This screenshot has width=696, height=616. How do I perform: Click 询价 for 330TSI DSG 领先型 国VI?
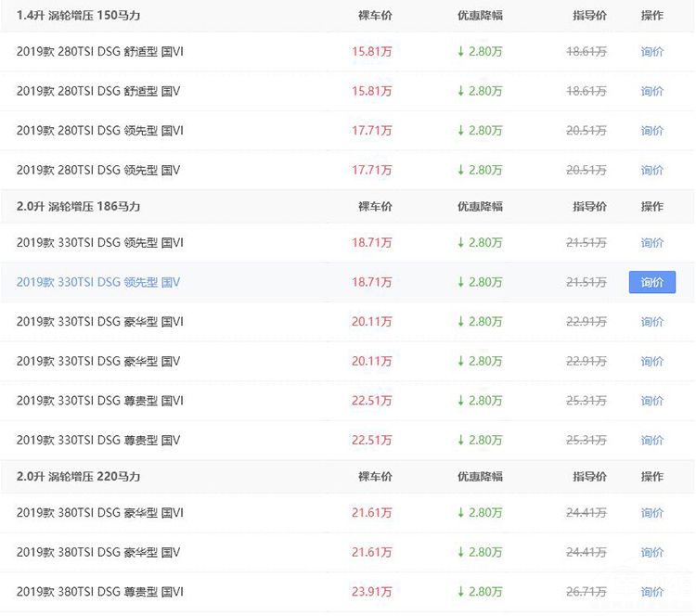651,242
